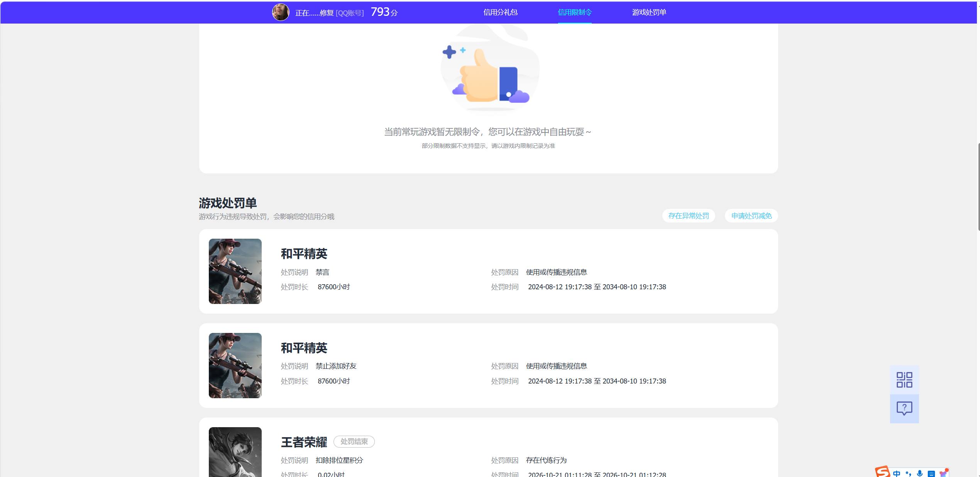The height and width of the screenshot is (477, 980).
Task: Click the 存在异常处罚 button
Action: [689, 216]
